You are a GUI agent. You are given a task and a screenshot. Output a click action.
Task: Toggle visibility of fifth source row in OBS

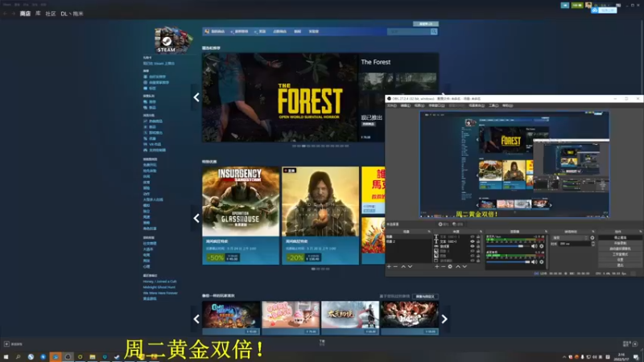tap(473, 256)
